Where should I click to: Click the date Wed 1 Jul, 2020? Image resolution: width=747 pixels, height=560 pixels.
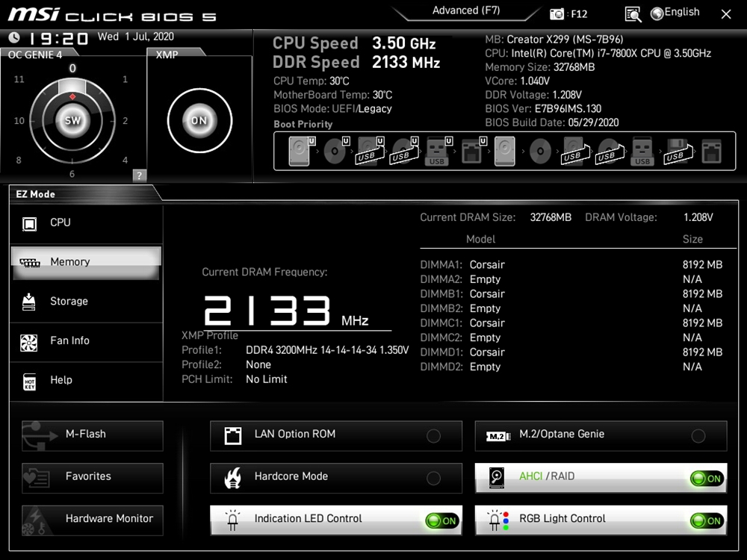tap(136, 37)
